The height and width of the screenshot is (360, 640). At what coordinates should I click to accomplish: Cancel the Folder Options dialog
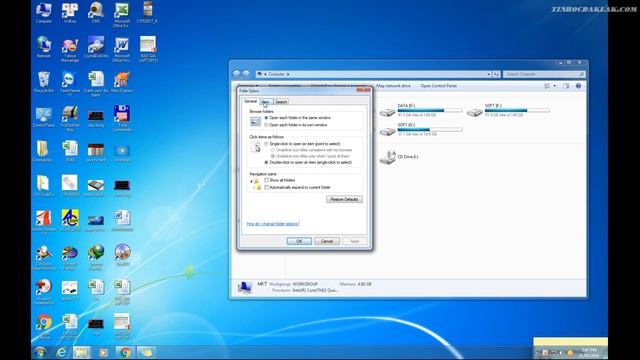(x=327, y=241)
